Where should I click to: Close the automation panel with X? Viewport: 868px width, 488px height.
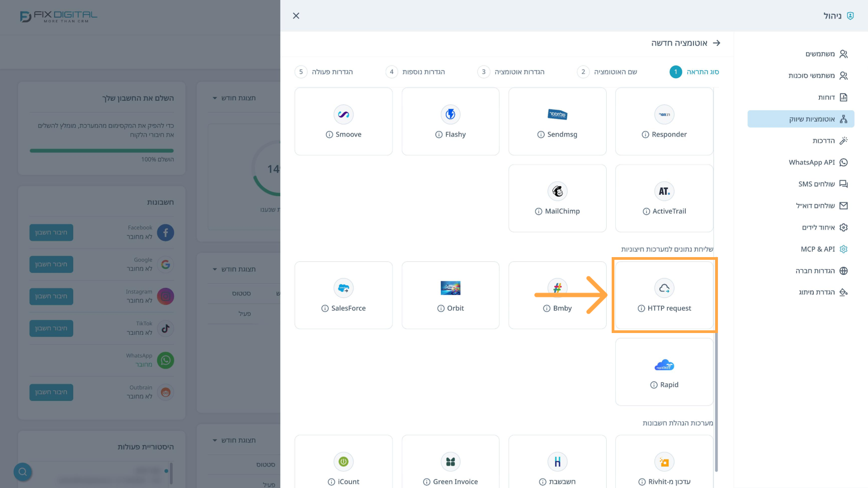point(296,16)
